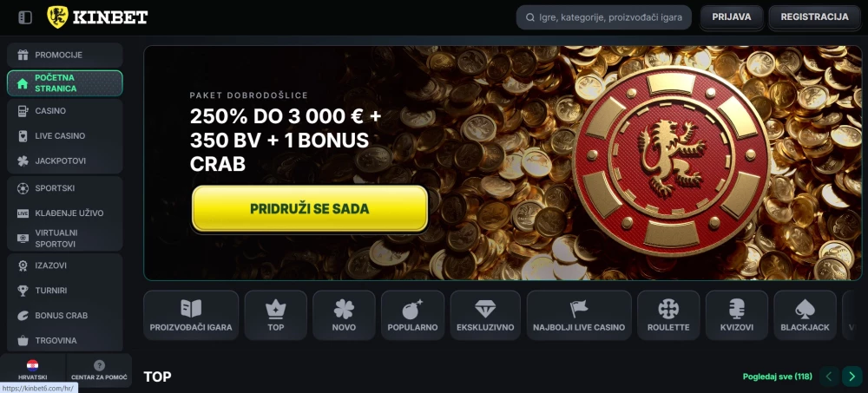Viewport: 868px width, 393px height.
Task: Select the Blackjack spade category tab
Action: tap(805, 315)
